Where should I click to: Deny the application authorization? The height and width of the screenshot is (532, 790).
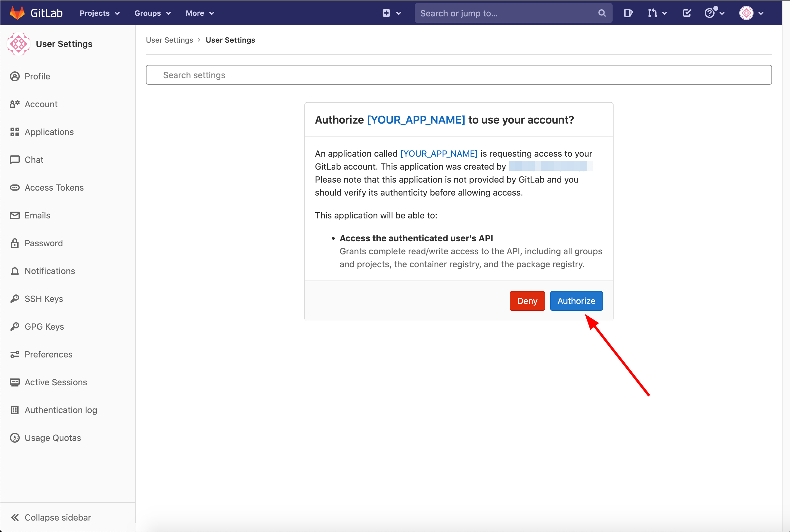pos(527,301)
